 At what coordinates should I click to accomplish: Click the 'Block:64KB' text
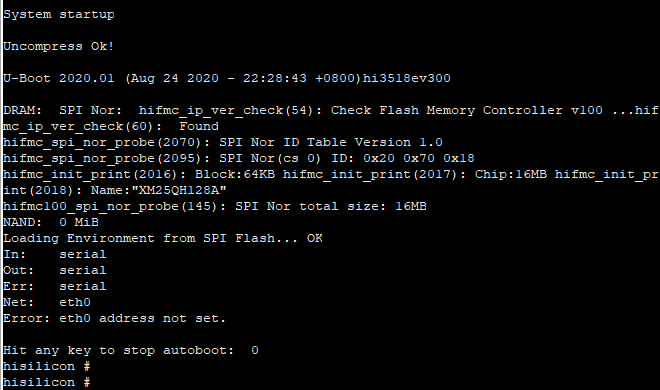pos(235,174)
